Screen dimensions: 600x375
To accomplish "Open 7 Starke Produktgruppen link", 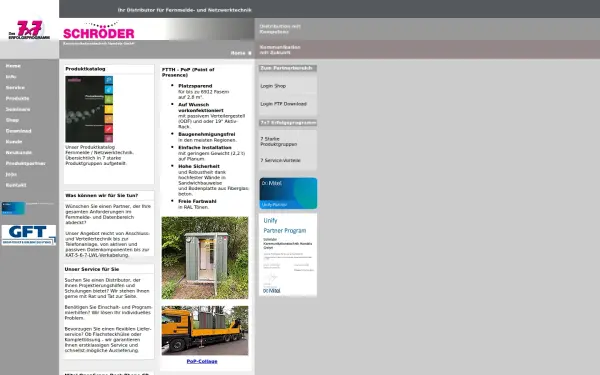I will pos(279,142).
